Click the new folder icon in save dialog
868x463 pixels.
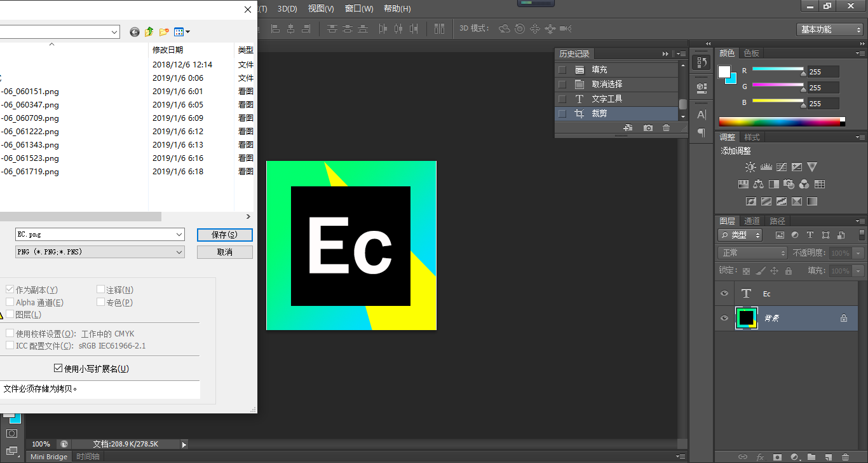pos(164,32)
